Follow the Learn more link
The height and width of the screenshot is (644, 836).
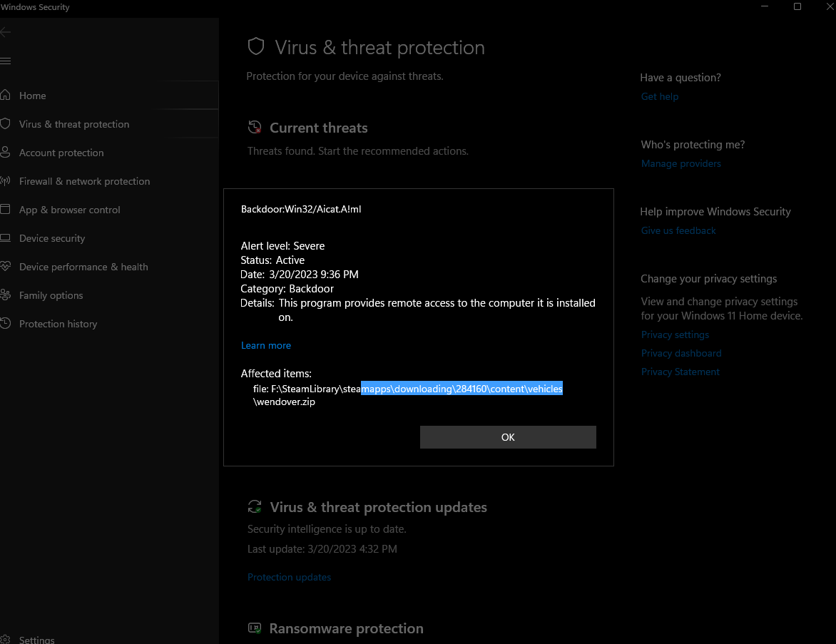[265, 345]
